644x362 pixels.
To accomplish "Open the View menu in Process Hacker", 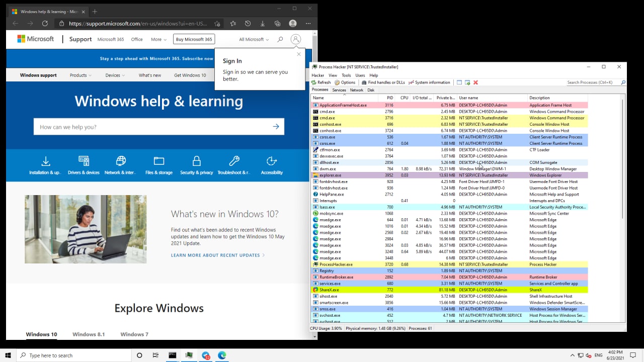I will [333, 75].
